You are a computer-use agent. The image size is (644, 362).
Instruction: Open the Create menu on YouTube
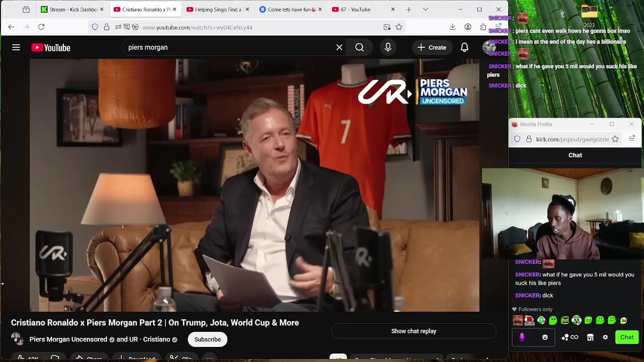click(432, 47)
